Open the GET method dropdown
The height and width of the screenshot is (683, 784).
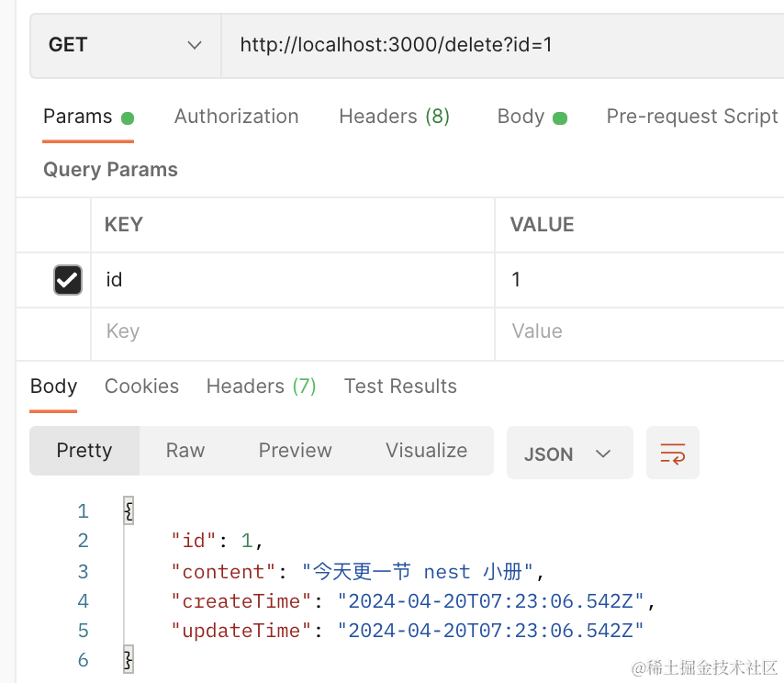pos(125,45)
